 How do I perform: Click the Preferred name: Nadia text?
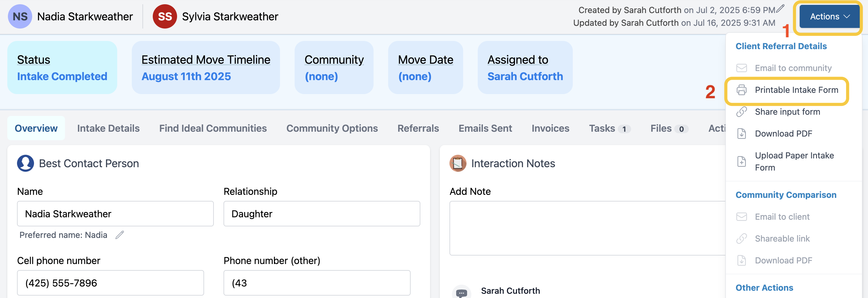click(63, 235)
